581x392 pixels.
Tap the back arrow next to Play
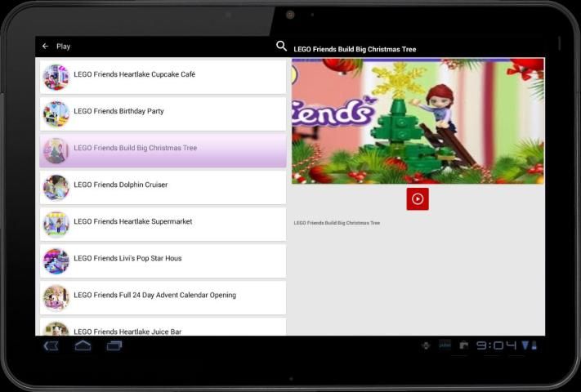tap(46, 47)
